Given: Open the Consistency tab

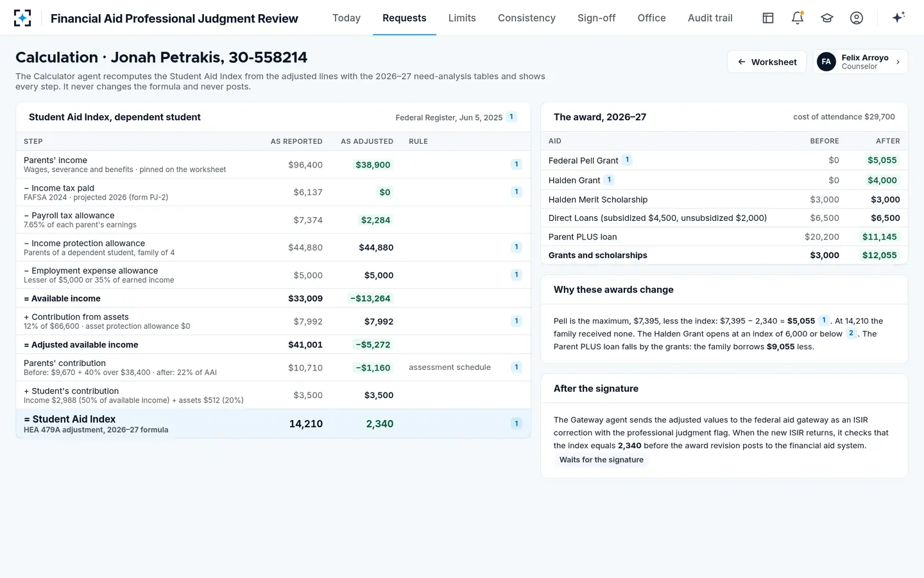Looking at the screenshot, I should coord(527,18).
